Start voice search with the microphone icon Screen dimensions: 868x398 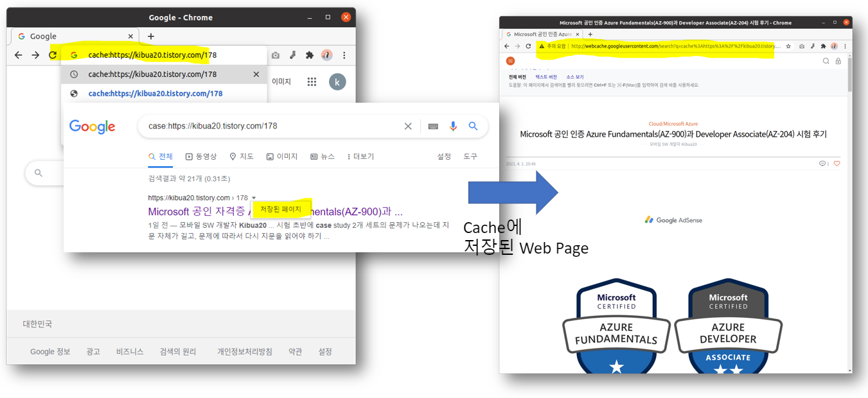(453, 126)
